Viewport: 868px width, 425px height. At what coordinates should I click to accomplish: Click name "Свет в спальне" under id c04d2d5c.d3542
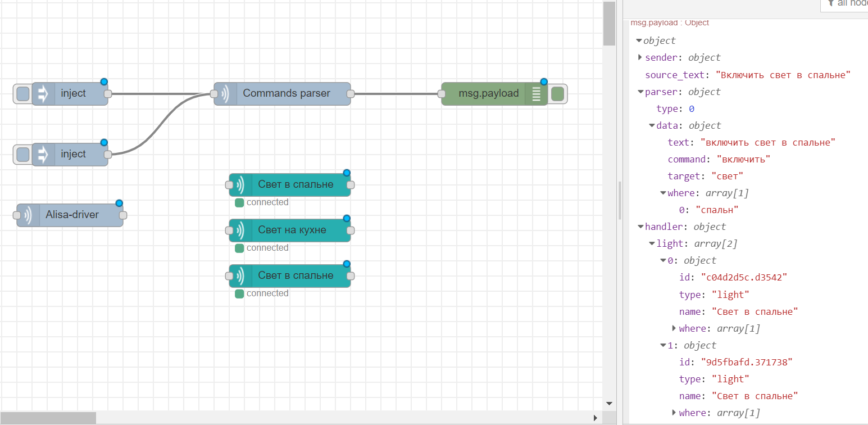755,311
